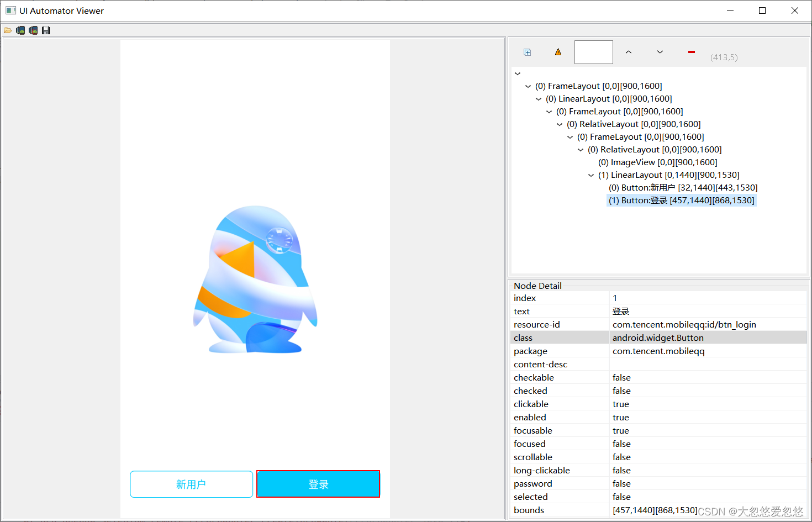
Task: Click the clickable property row
Action: tap(658, 404)
